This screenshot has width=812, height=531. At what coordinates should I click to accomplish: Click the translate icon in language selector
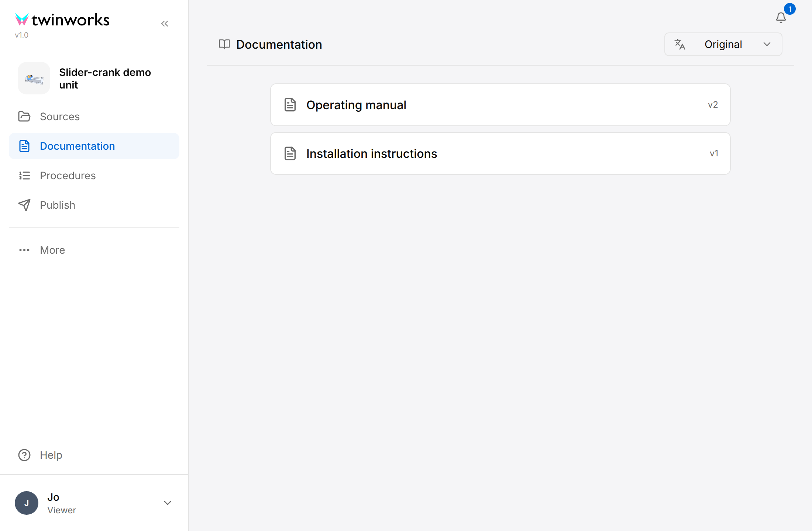pyautogui.click(x=680, y=44)
